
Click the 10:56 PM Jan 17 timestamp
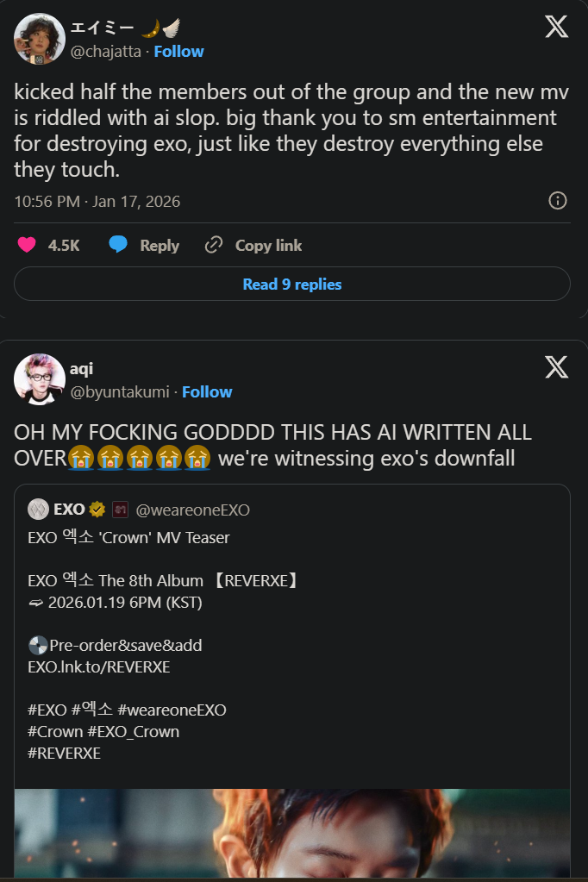(97, 202)
